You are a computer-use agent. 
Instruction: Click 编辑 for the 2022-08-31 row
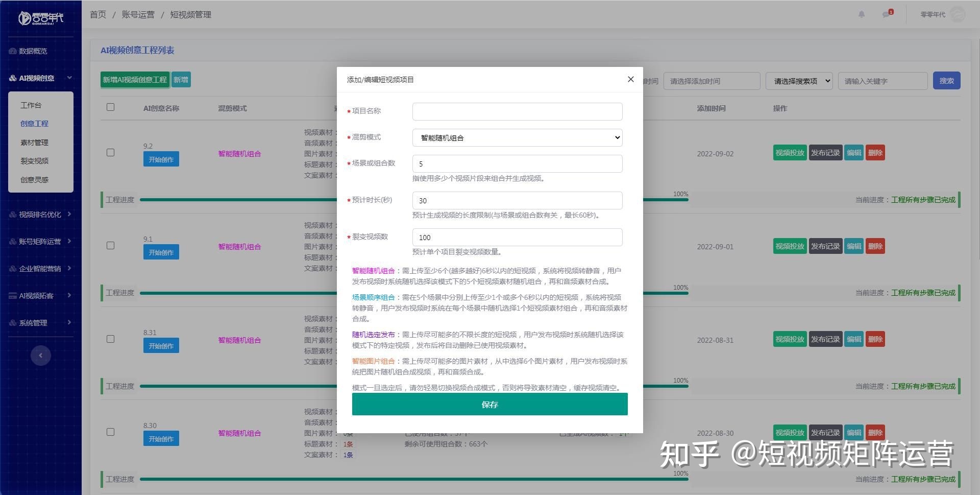tap(854, 339)
